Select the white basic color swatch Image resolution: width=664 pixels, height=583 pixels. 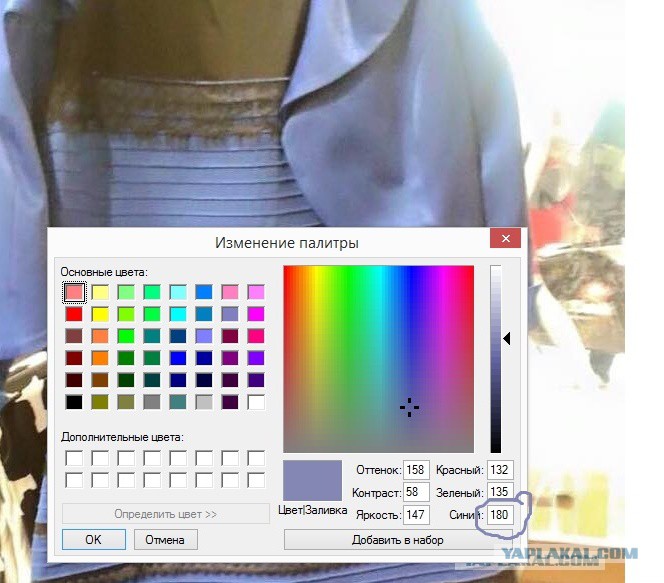pyautogui.click(x=256, y=402)
